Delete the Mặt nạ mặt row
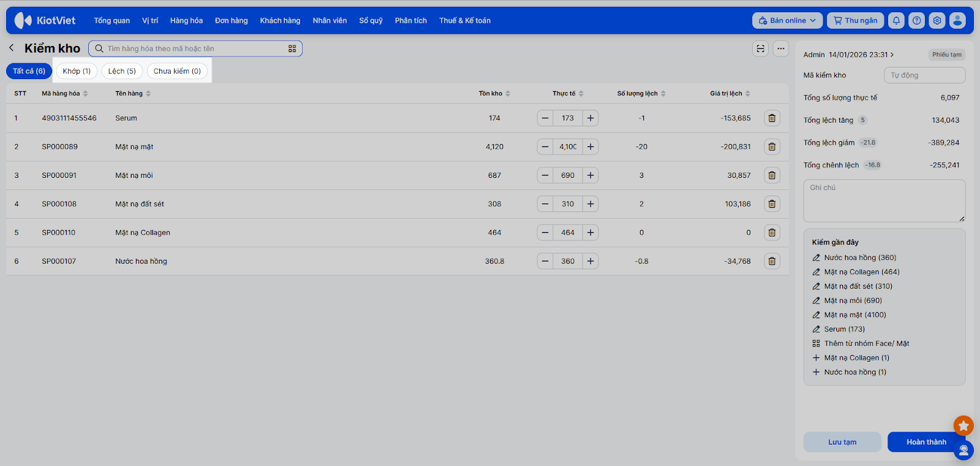The image size is (980, 466). 772,147
